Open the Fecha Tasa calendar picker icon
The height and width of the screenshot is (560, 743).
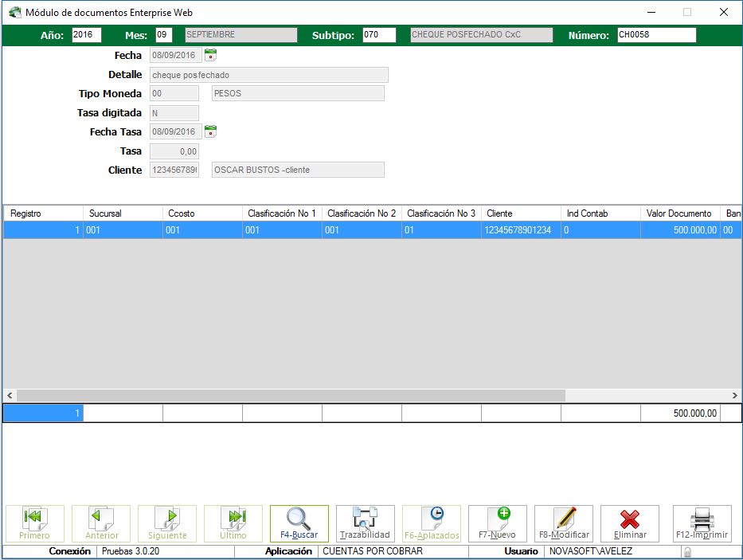[x=210, y=131]
